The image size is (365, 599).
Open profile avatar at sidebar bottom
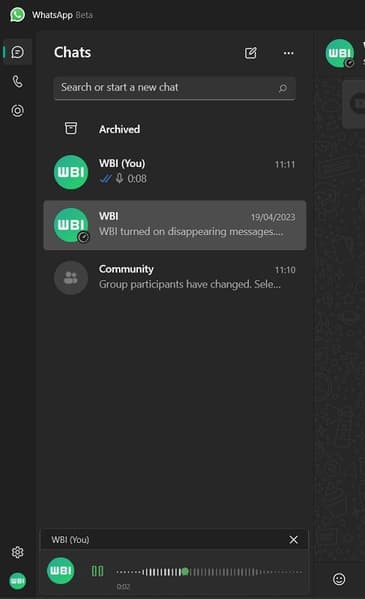(x=18, y=581)
